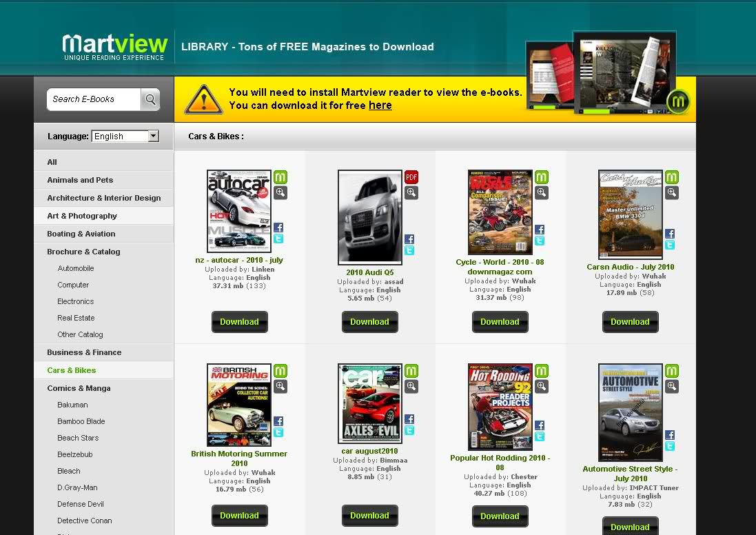This screenshot has width=756, height=535.
Task: Open the Electronics subcategory
Action: (76, 301)
